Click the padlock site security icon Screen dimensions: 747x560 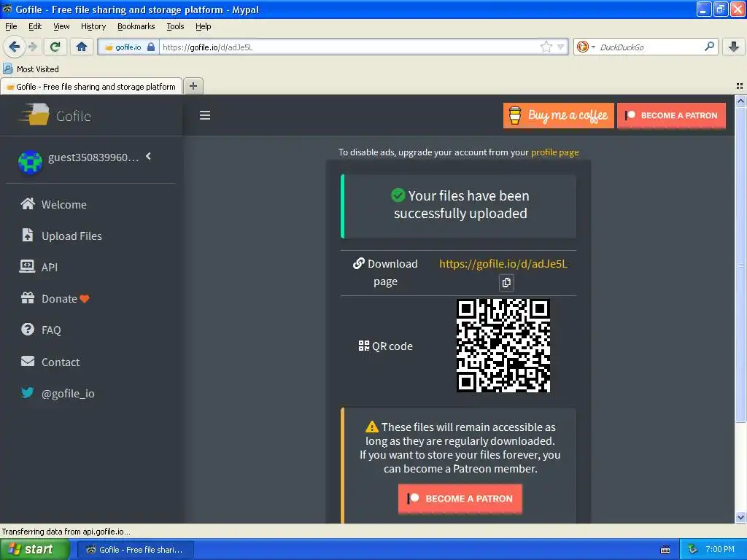(x=151, y=47)
